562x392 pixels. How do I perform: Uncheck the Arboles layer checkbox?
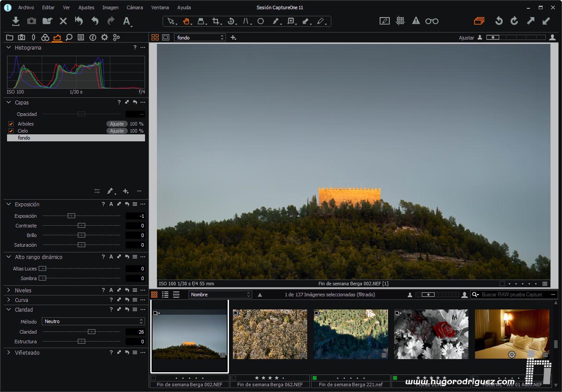click(11, 124)
